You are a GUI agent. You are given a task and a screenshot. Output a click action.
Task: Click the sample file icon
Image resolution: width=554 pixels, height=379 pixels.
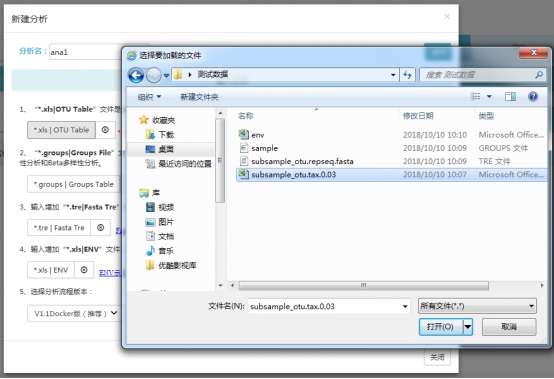click(244, 148)
